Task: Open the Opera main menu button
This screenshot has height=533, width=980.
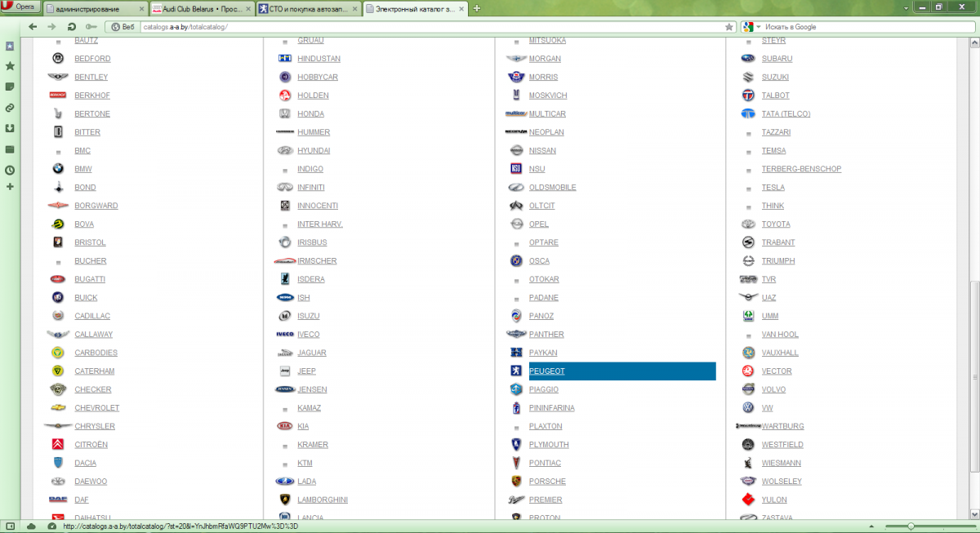Action: pos(20,7)
